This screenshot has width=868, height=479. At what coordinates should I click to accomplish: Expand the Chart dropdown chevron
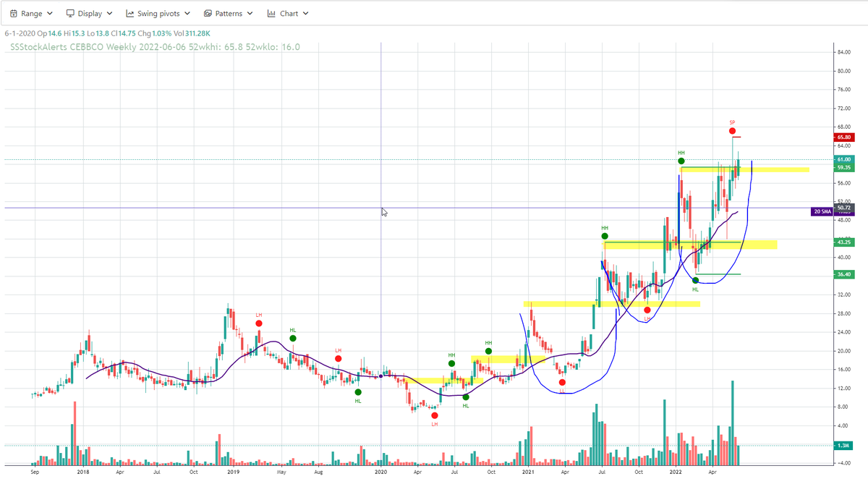coord(305,14)
